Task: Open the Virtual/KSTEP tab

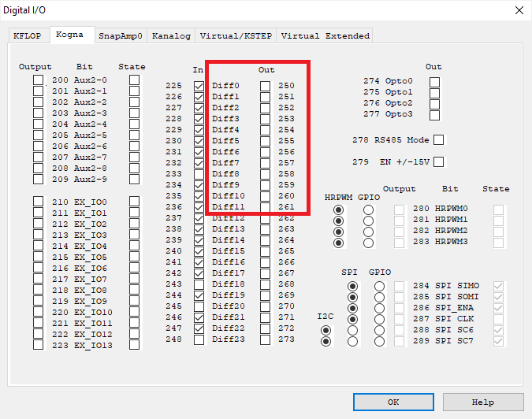Action: 236,35
